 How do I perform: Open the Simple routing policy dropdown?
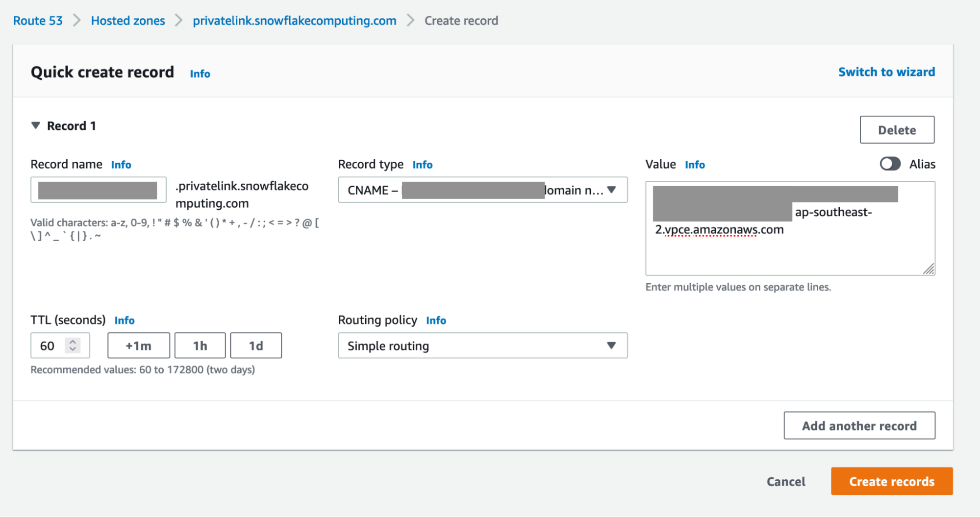(x=482, y=345)
